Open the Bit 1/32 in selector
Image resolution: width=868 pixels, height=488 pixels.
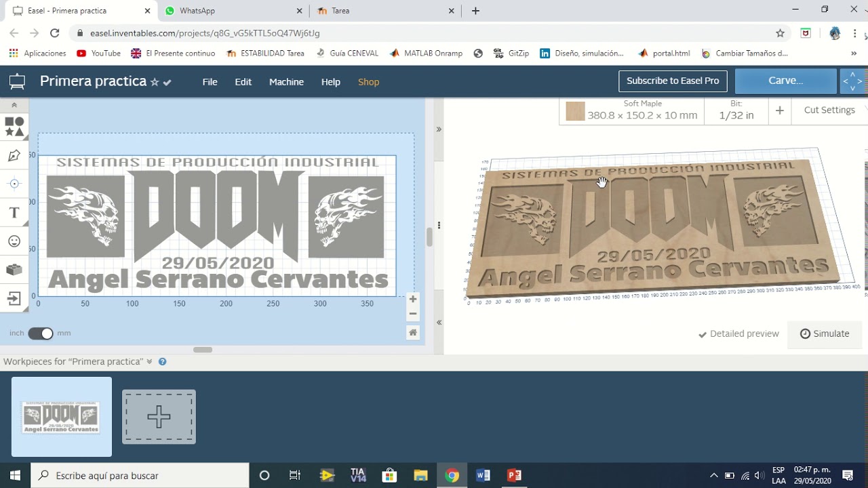pyautogui.click(x=736, y=110)
